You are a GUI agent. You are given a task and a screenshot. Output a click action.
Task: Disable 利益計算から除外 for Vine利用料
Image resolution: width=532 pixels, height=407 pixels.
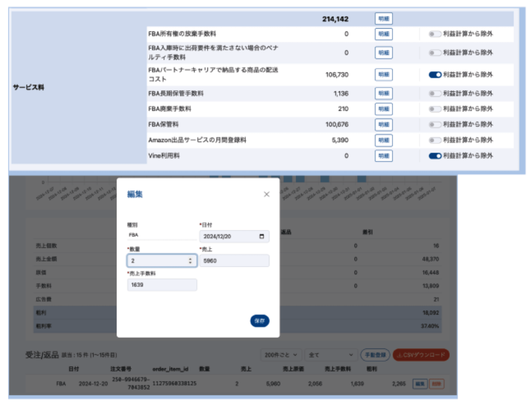click(x=435, y=156)
